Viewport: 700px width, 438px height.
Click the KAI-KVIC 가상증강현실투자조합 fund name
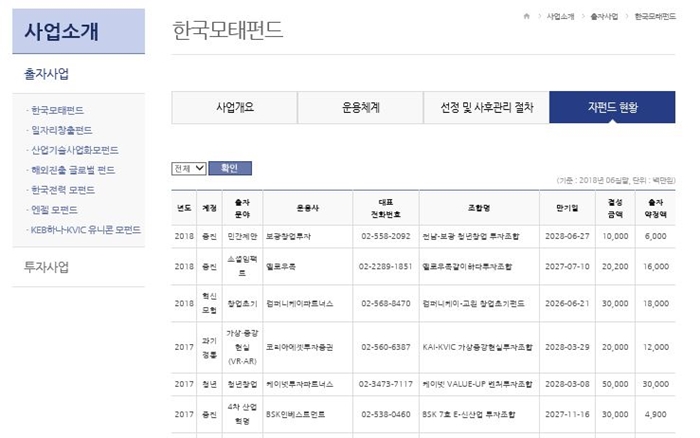[x=478, y=347]
